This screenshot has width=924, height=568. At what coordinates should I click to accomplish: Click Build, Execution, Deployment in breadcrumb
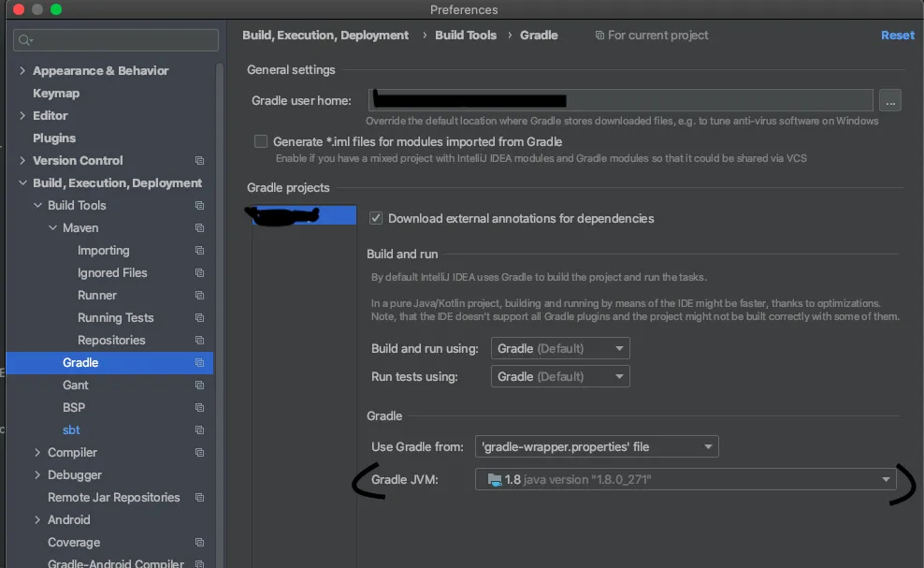point(325,36)
